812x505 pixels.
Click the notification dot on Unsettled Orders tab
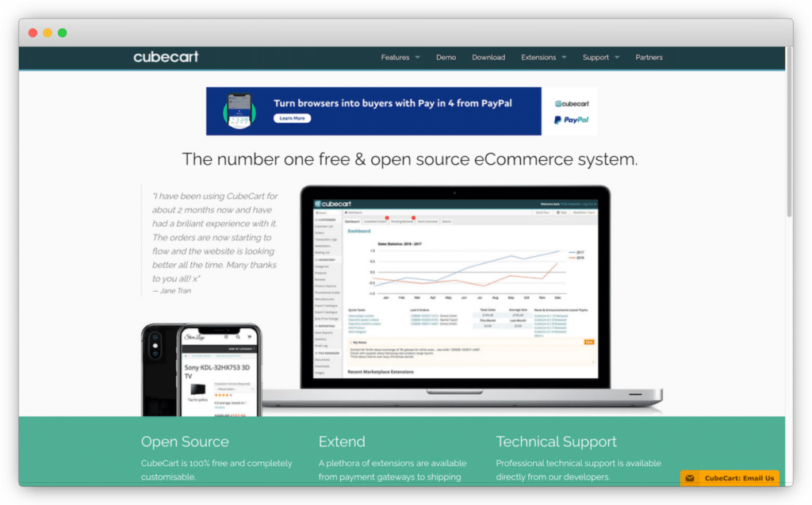tap(387, 217)
